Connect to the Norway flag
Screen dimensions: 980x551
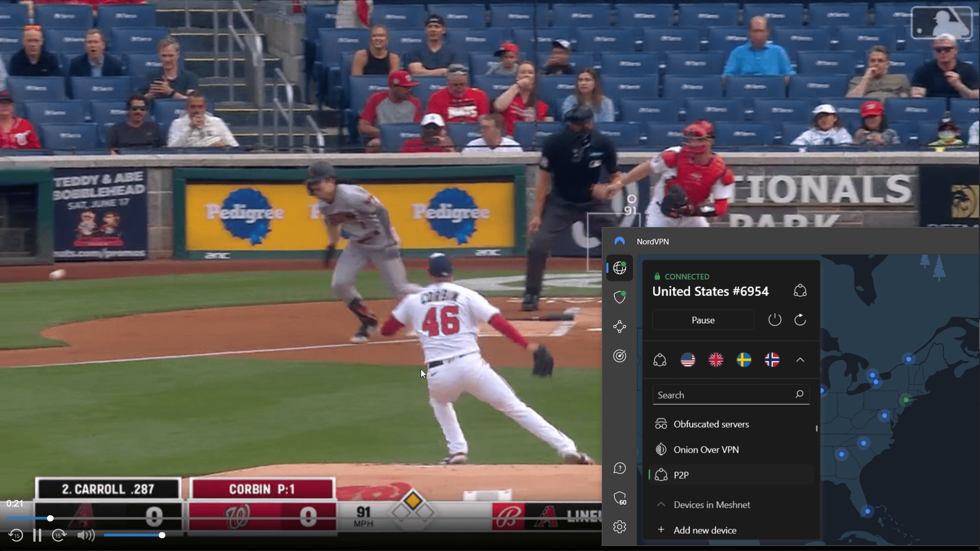pos(772,360)
